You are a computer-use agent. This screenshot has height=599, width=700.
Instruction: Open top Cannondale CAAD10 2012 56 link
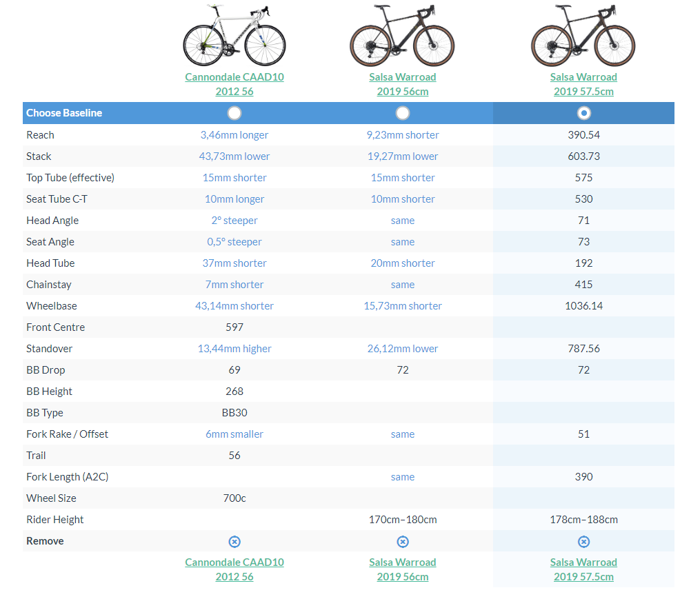[234, 84]
